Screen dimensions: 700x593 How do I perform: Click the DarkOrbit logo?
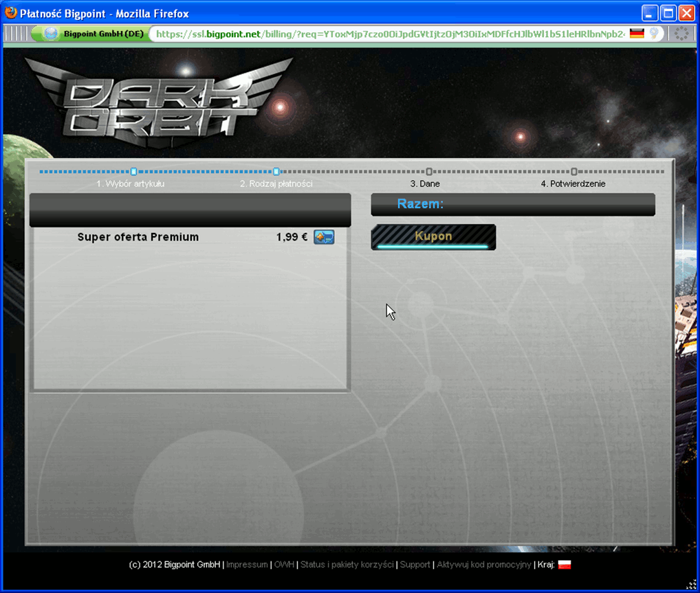tap(159, 102)
